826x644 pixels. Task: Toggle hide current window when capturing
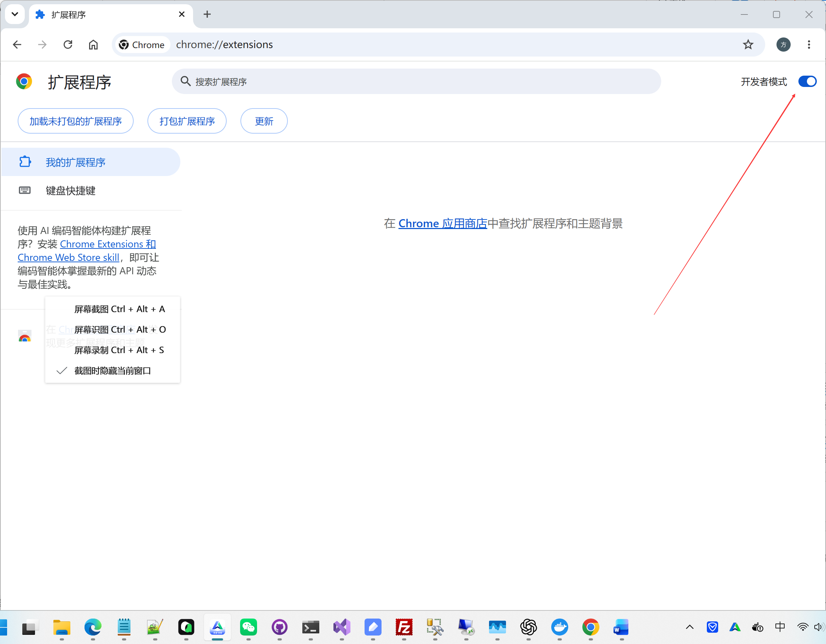113,370
